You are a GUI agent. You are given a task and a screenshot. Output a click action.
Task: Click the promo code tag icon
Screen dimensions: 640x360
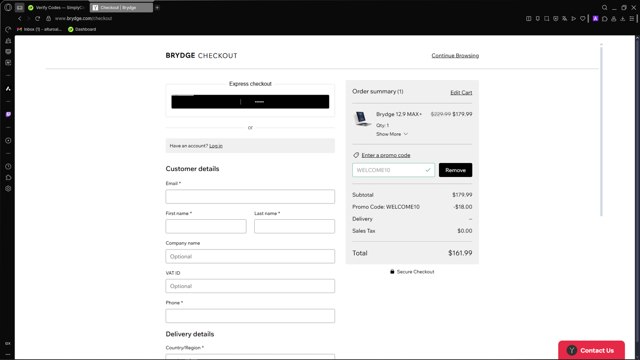click(356, 155)
